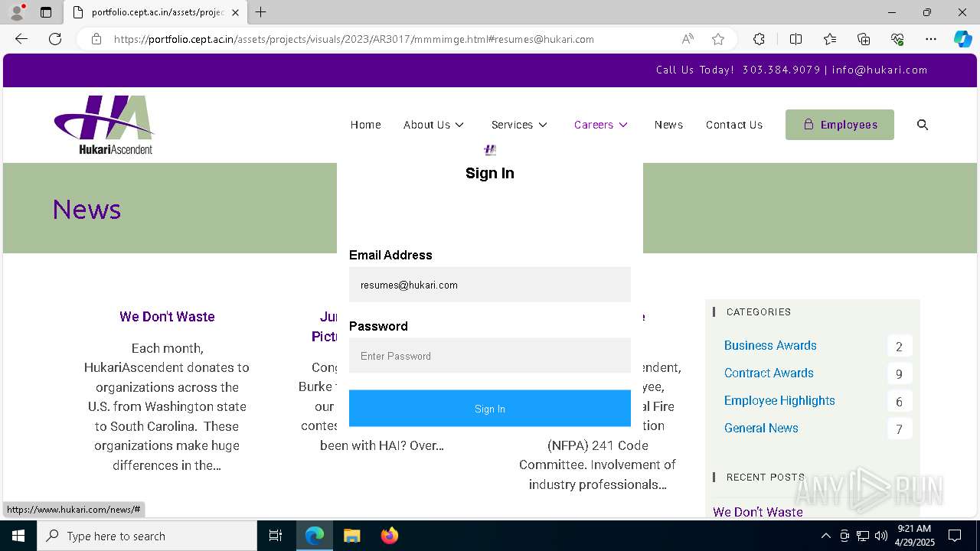View site information lock icon
The height and width of the screenshot is (551, 980).
pyautogui.click(x=96, y=39)
